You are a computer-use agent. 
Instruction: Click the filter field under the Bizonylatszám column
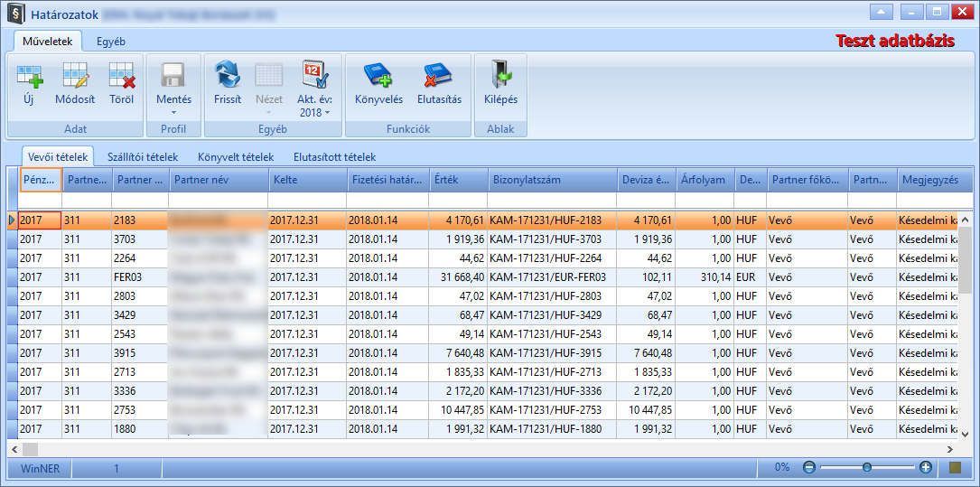(x=553, y=200)
